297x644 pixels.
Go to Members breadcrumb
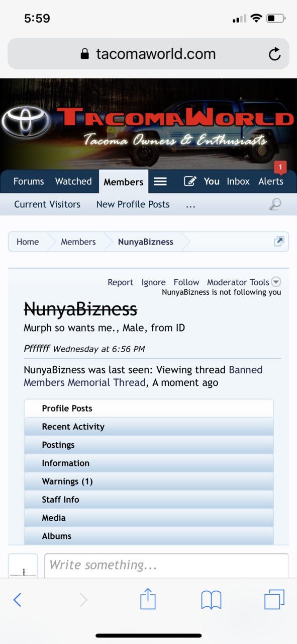point(78,242)
